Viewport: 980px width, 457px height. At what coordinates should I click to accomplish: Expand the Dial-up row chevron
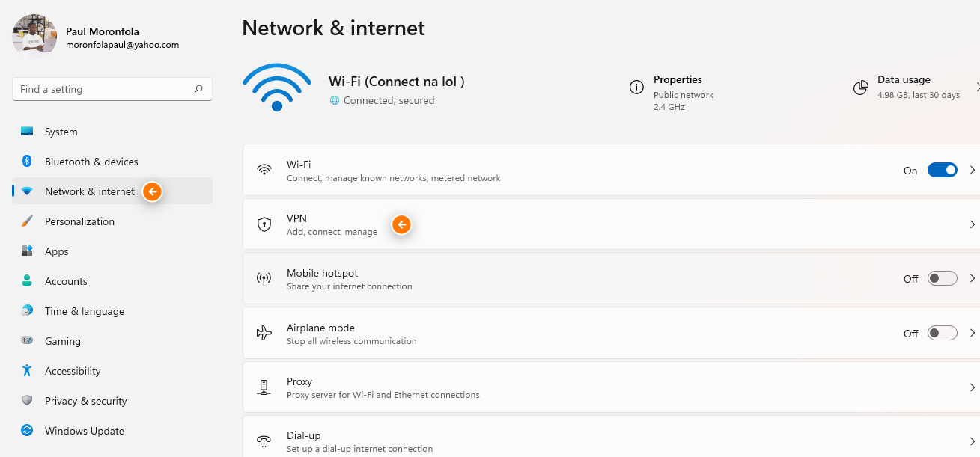tap(973, 441)
